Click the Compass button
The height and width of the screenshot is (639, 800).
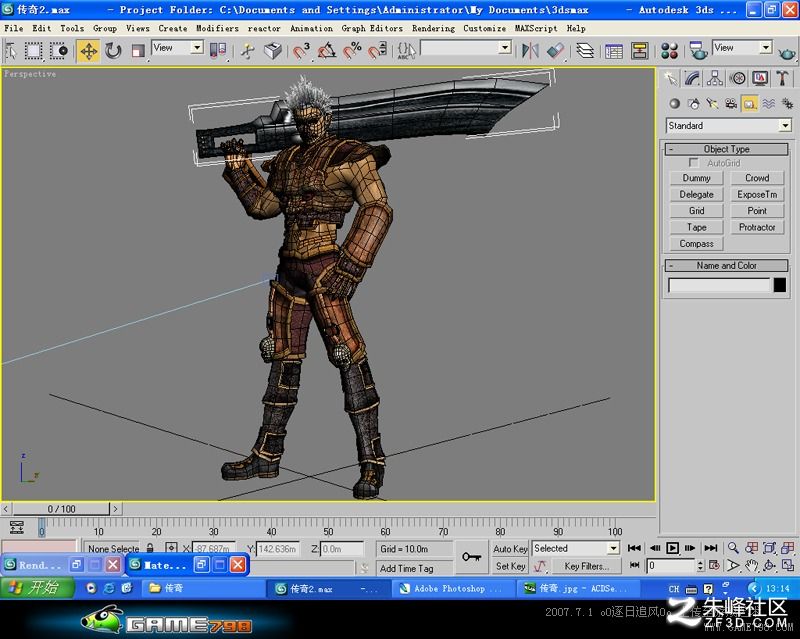(696, 243)
